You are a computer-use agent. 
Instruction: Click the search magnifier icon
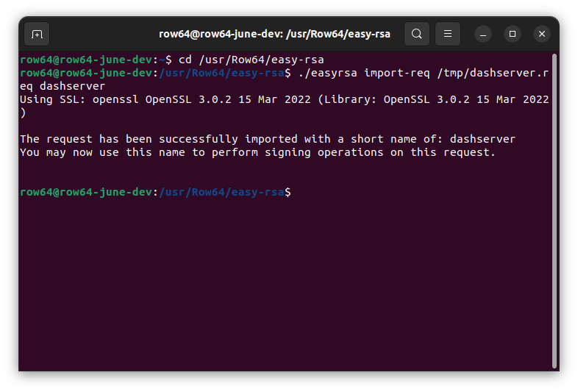[417, 34]
